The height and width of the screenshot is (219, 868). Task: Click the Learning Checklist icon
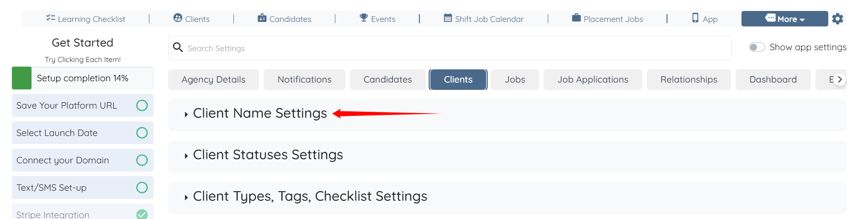click(x=50, y=18)
